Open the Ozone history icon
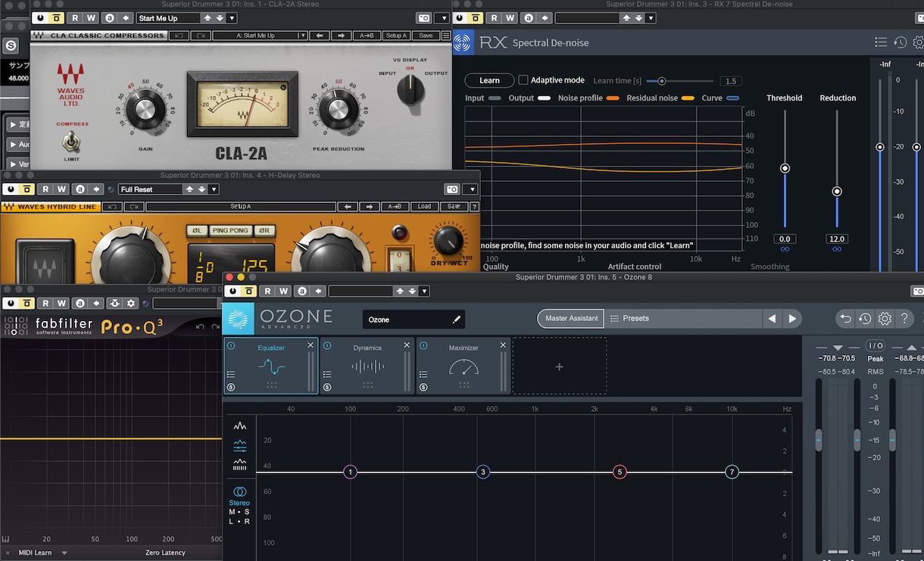This screenshot has height=561, width=924. coord(865,319)
